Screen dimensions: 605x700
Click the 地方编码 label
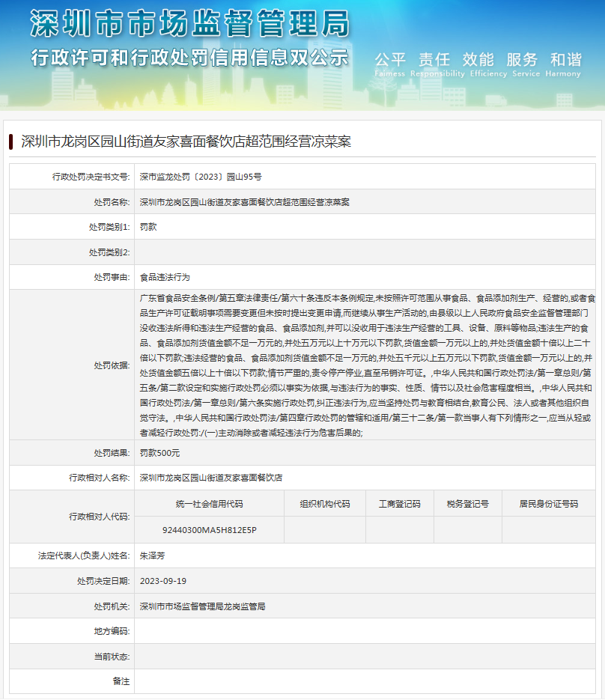coord(112,631)
